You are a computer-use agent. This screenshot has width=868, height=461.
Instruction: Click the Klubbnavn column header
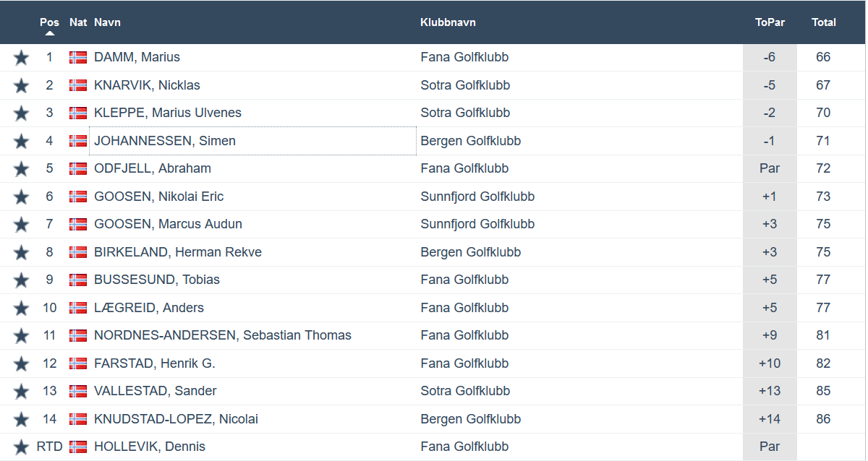pyautogui.click(x=448, y=22)
